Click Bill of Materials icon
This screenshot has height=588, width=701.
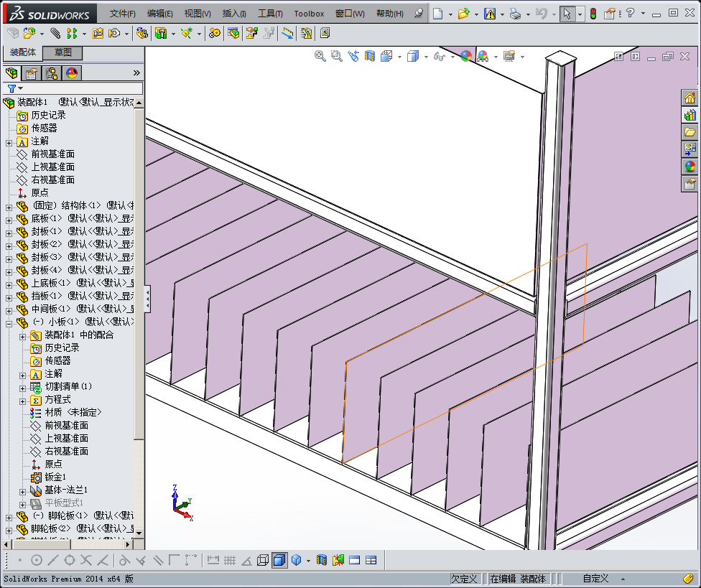(233, 33)
